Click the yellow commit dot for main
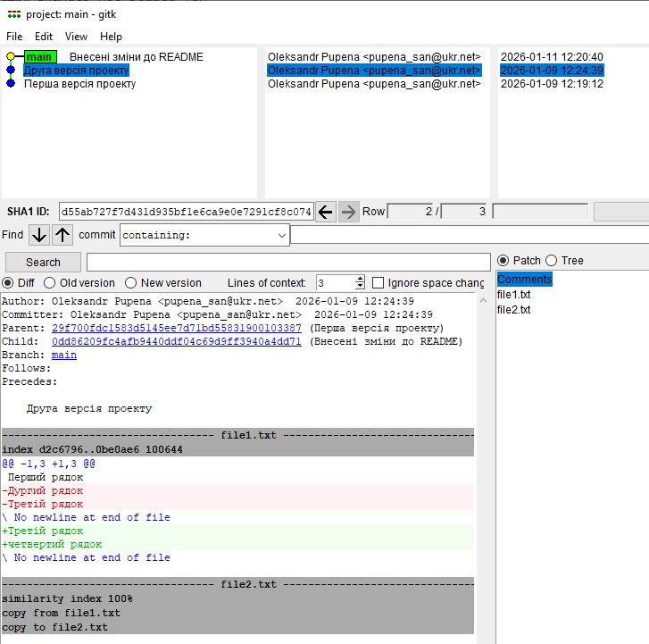The width and height of the screenshot is (649, 644). tap(11, 57)
